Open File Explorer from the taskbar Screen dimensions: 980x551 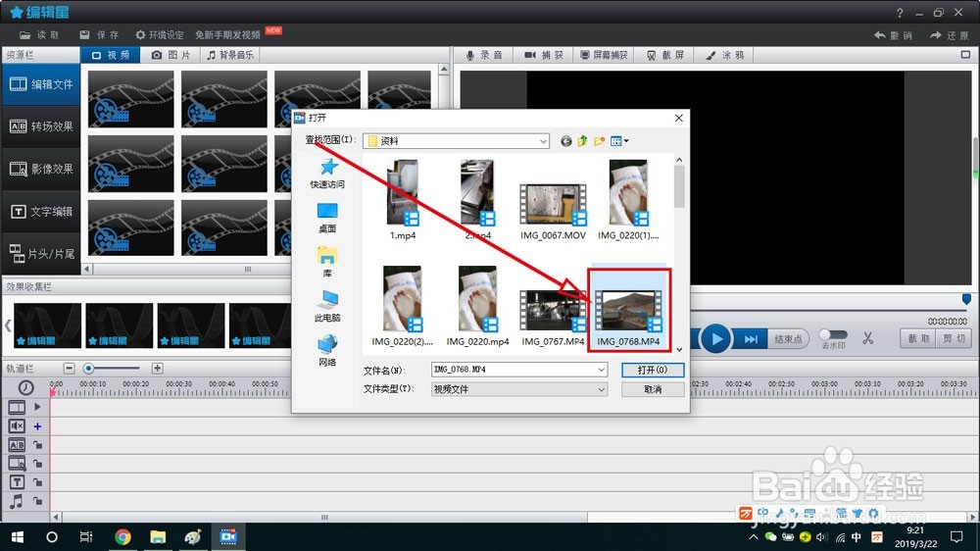click(158, 536)
